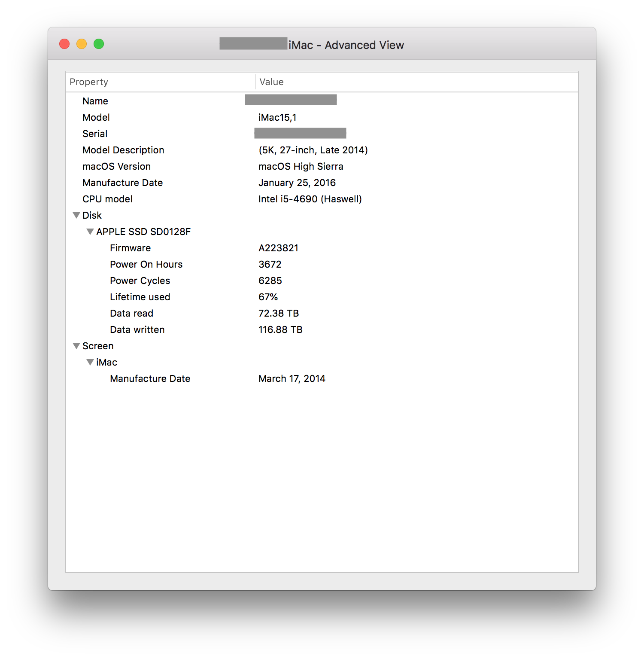The height and width of the screenshot is (659, 644).
Task: Select the Model Description label
Action: (123, 150)
